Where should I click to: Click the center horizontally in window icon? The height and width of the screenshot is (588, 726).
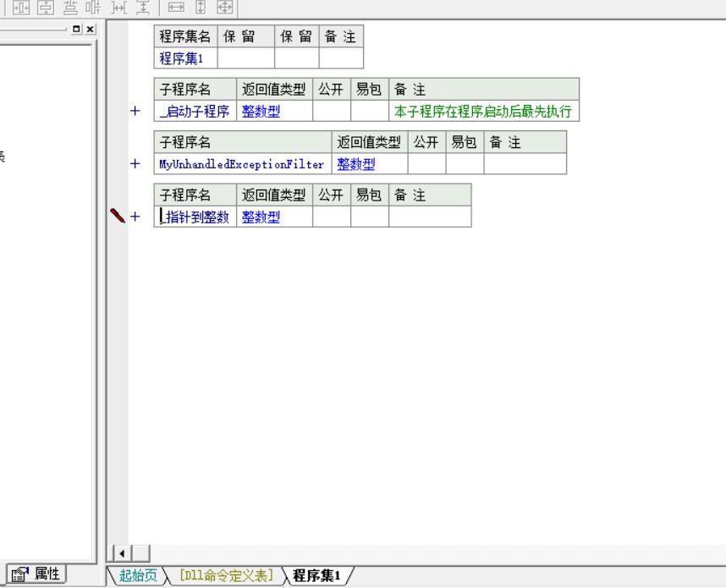(x=21, y=7)
